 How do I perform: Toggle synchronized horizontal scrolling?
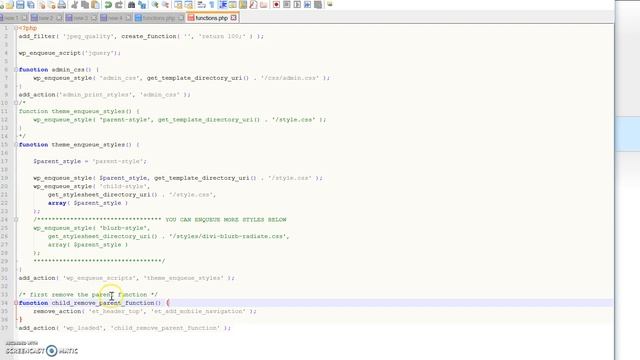tap(189, 5)
